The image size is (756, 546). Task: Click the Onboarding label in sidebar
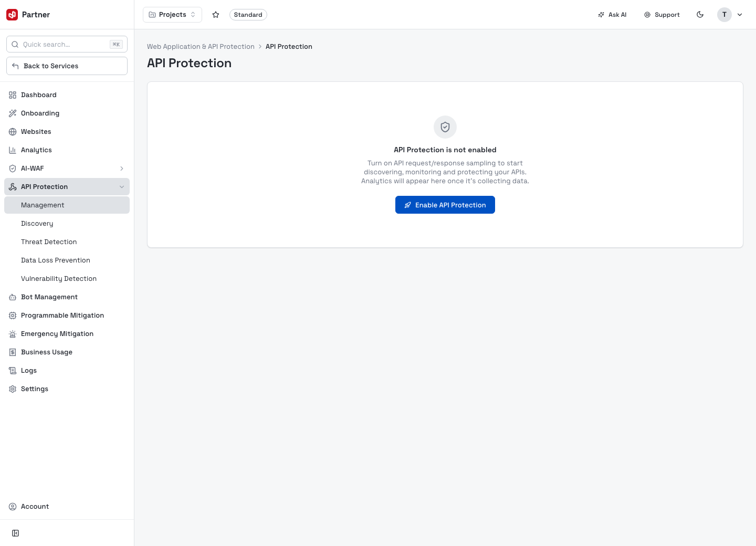(40, 113)
